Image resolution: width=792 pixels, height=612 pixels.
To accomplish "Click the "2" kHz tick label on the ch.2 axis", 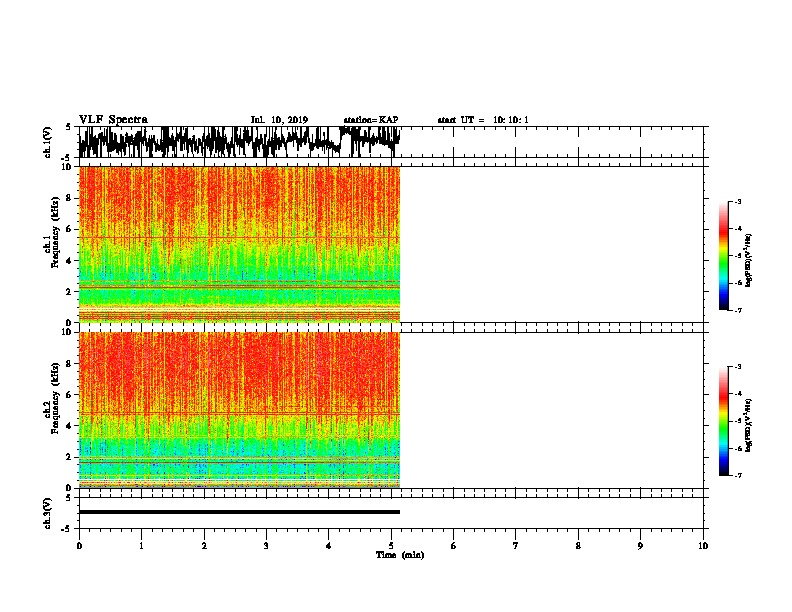I will (69, 457).
